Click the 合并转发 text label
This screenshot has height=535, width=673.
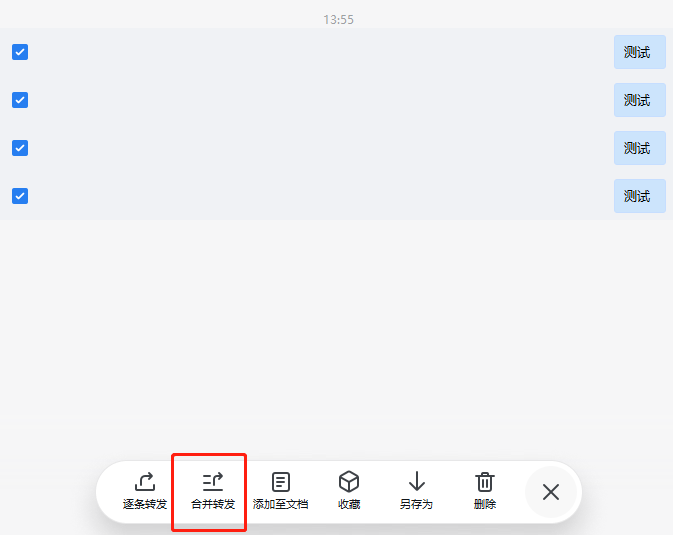point(213,504)
